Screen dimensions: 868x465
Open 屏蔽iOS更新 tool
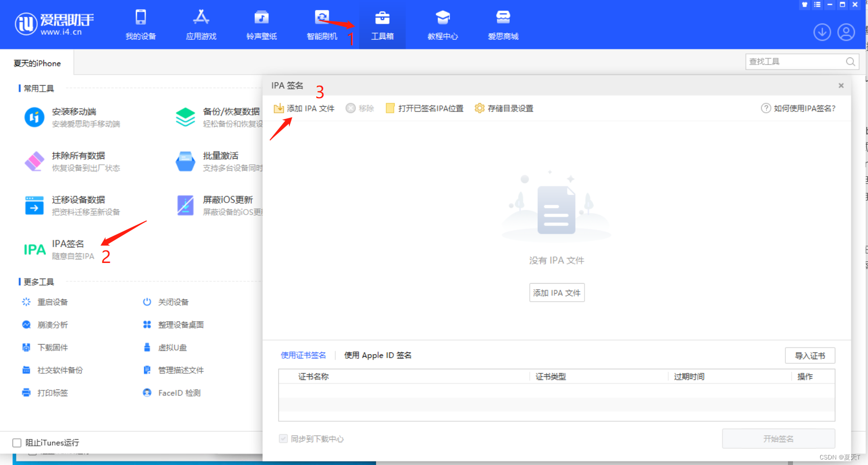pyautogui.click(x=219, y=205)
